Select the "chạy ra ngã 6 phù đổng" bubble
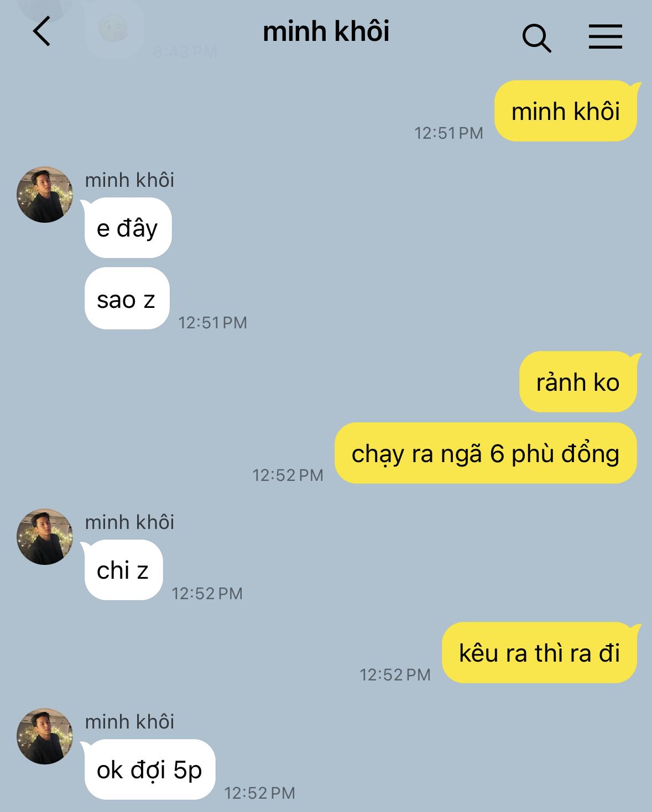The width and height of the screenshot is (652, 812). 486,453
